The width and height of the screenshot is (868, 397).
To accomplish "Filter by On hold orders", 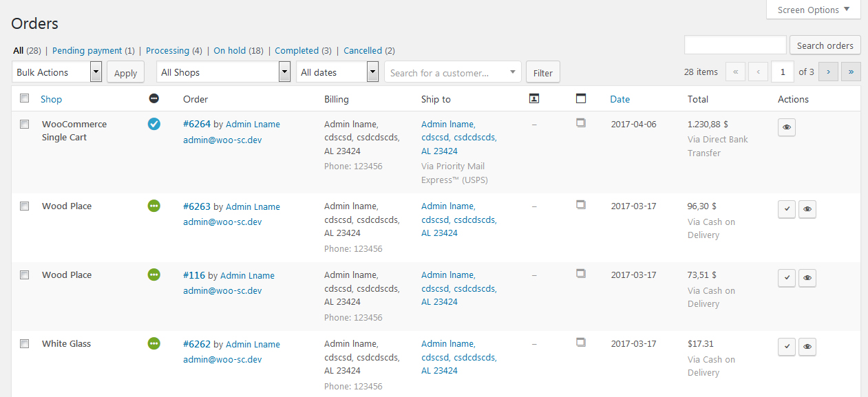I will (x=230, y=50).
